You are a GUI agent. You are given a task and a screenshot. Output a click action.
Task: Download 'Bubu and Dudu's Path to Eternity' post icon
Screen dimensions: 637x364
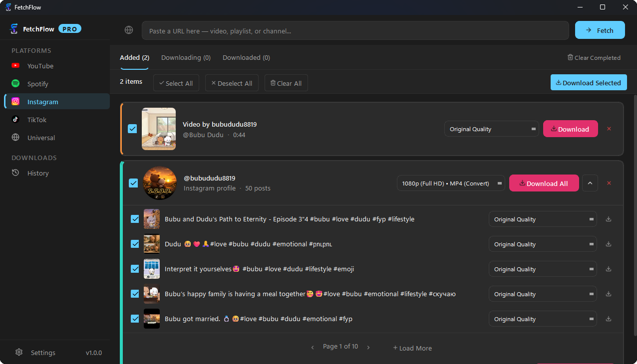[x=609, y=219]
